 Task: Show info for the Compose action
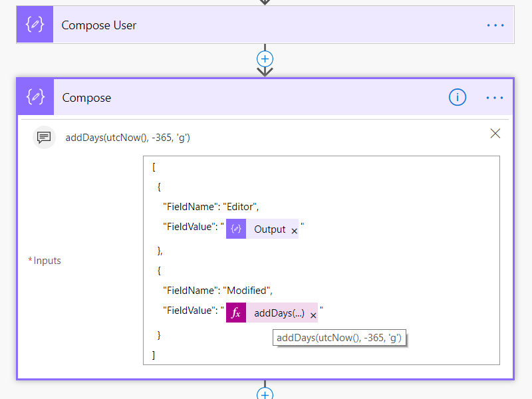point(458,98)
